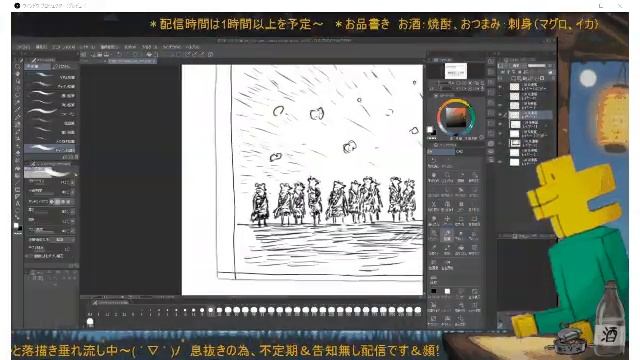This screenshot has height=360, width=640.
Task: Select the highlighted sub tool group tab
Action: pyautogui.click(x=38, y=67)
